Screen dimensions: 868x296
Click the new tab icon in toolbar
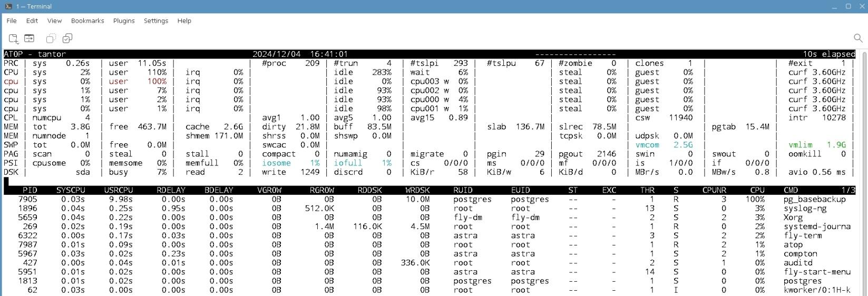coord(13,38)
